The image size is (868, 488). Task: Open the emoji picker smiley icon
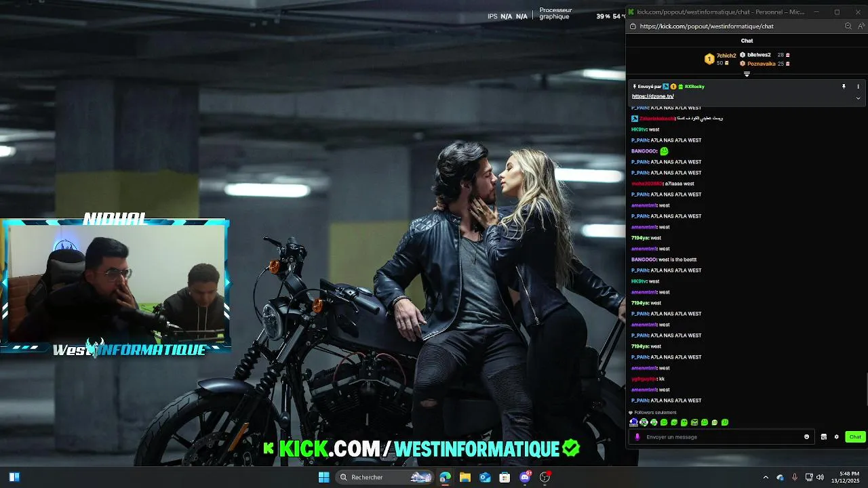click(806, 437)
